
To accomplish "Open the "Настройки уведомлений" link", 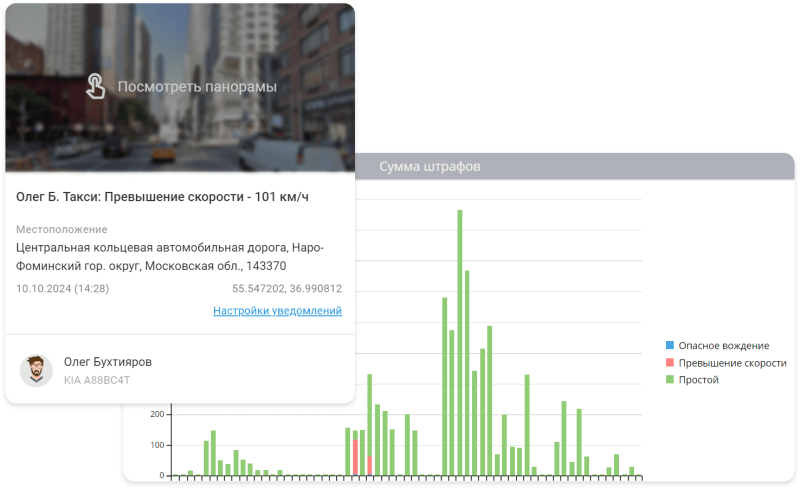I will 277,311.
